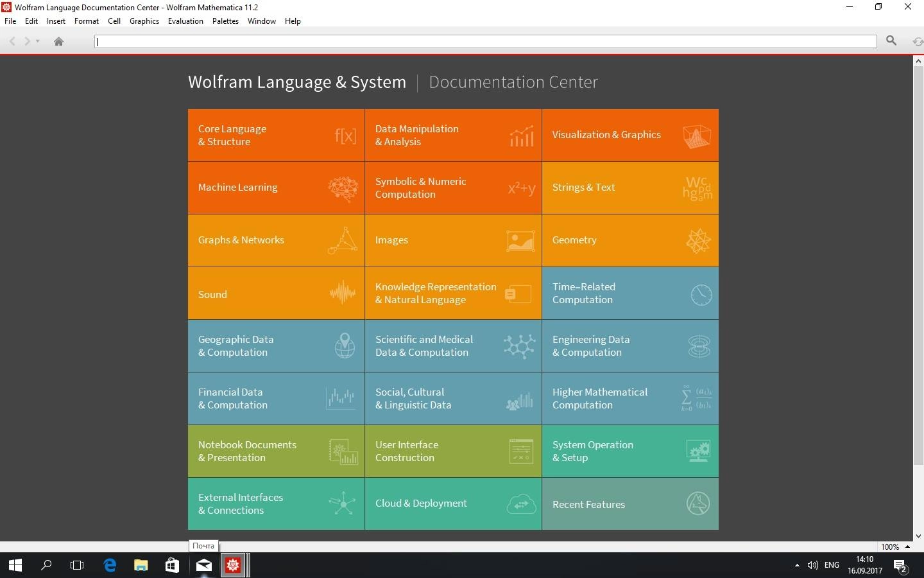Image resolution: width=924 pixels, height=578 pixels.
Task: Open the Help menu
Action: (x=293, y=21)
